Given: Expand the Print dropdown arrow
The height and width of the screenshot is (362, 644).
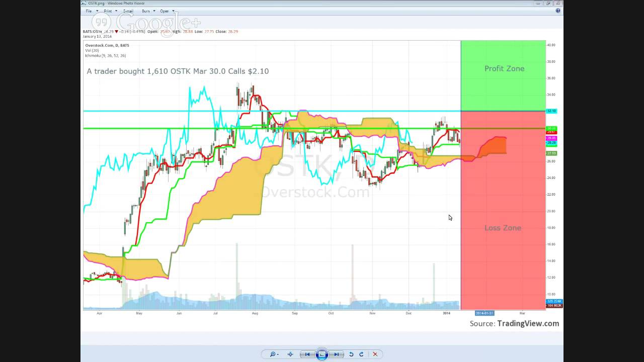Looking at the screenshot, I should tap(116, 11).
